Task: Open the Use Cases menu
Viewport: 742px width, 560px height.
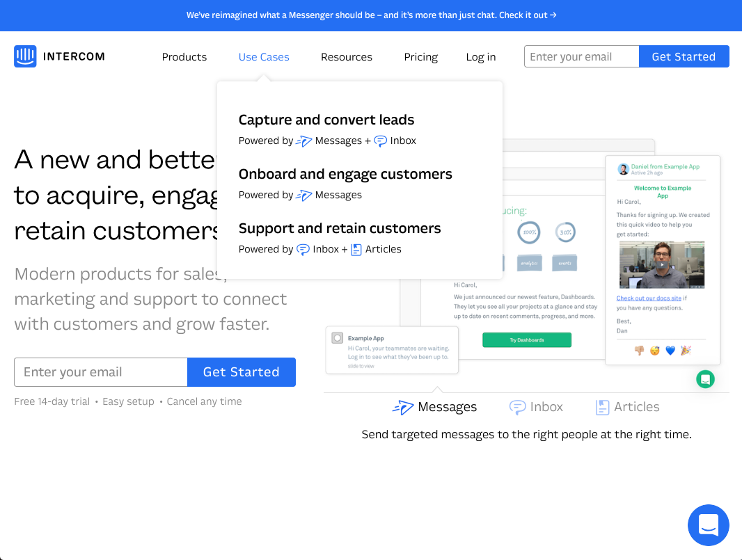Action: (264, 57)
